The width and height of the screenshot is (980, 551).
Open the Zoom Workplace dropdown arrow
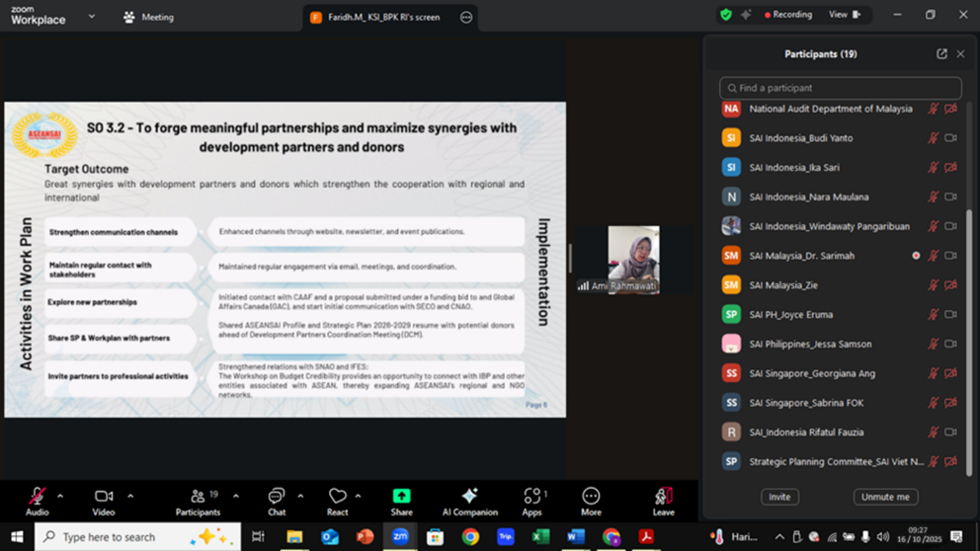(x=92, y=17)
